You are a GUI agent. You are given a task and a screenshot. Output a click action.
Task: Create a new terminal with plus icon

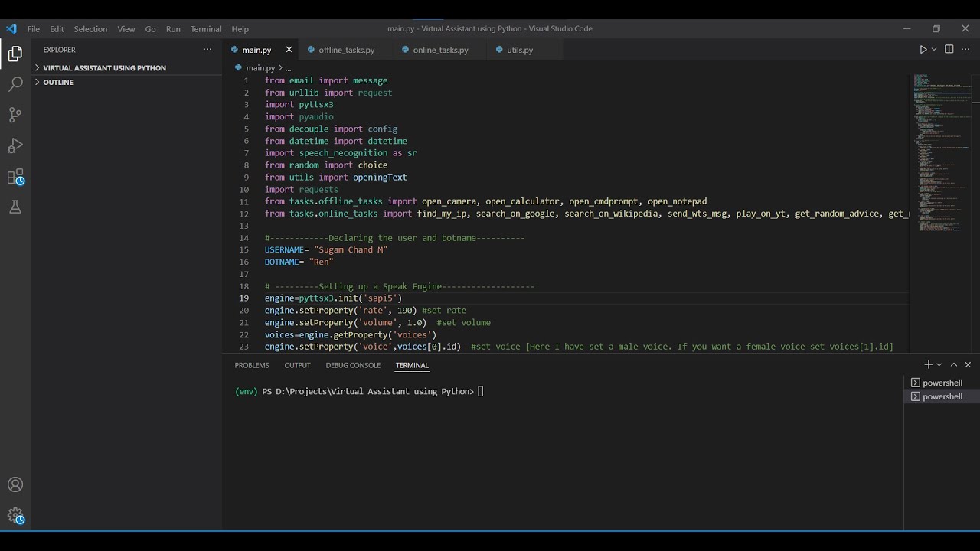pyautogui.click(x=928, y=365)
